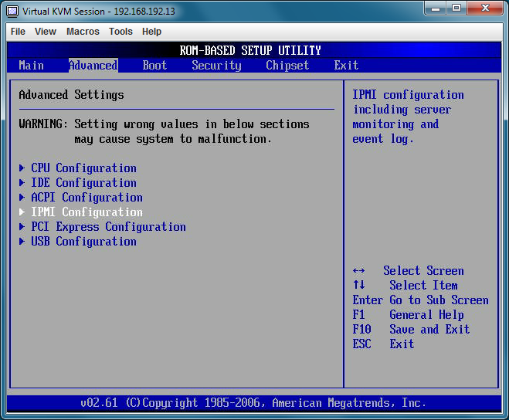
Task: Click the white arrow beside IPMI Configuration
Action: click(22, 212)
